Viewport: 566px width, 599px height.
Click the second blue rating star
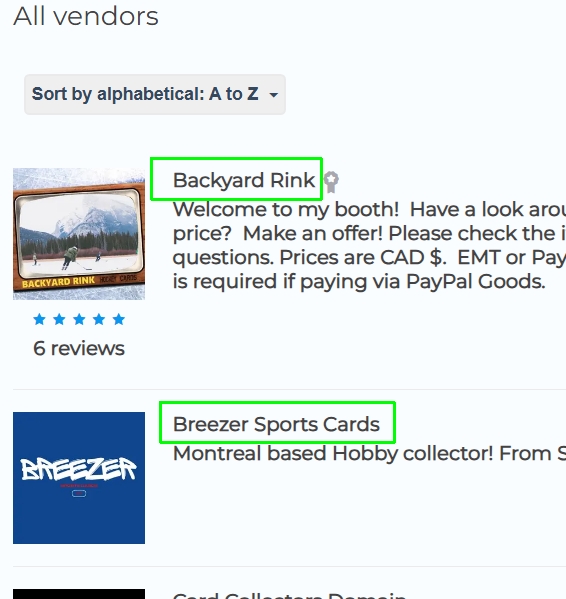(x=59, y=319)
